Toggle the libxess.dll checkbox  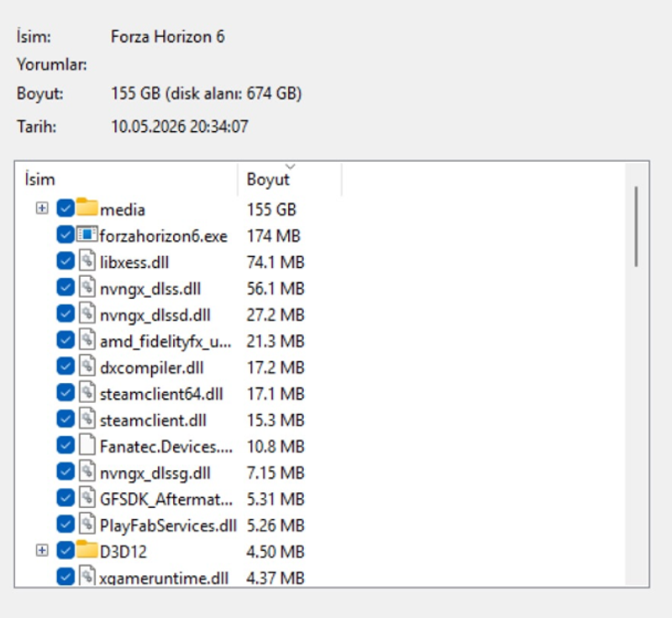[x=66, y=261]
